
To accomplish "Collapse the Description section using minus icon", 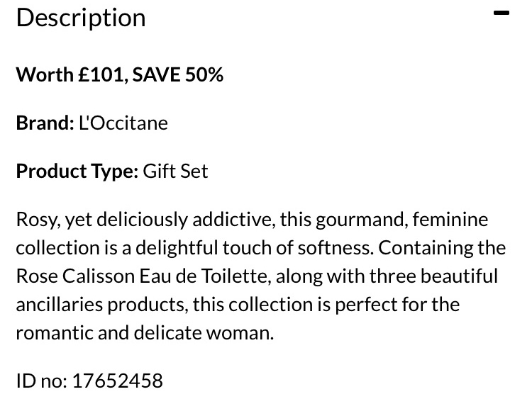I will (x=501, y=13).
